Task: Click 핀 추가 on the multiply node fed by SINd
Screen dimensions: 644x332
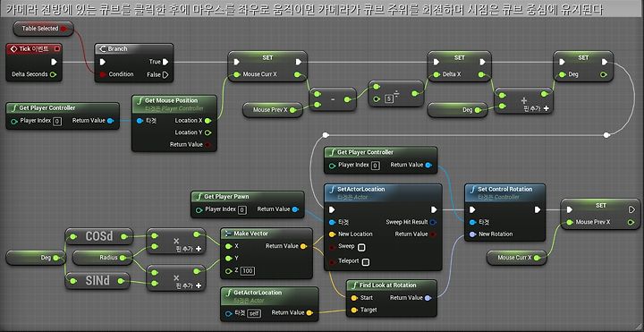Action: click(190, 285)
